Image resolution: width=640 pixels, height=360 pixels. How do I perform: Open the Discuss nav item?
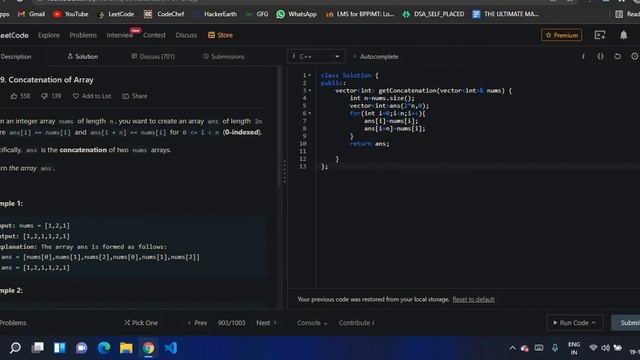click(x=186, y=35)
